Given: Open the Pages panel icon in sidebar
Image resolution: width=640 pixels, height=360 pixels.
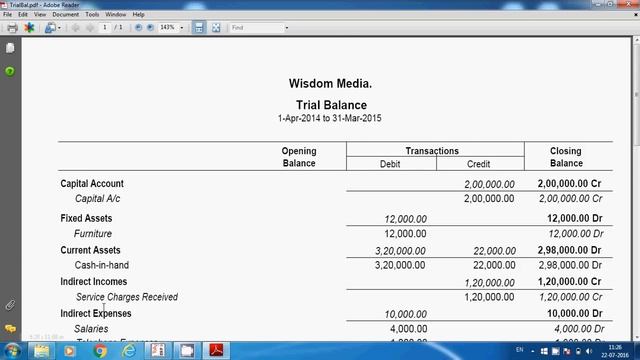Looking at the screenshot, I should 10,48.
